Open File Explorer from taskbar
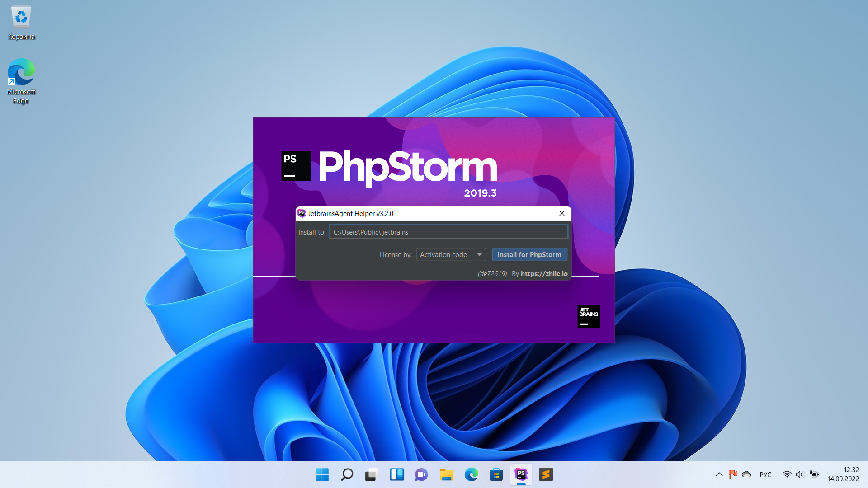 point(446,474)
